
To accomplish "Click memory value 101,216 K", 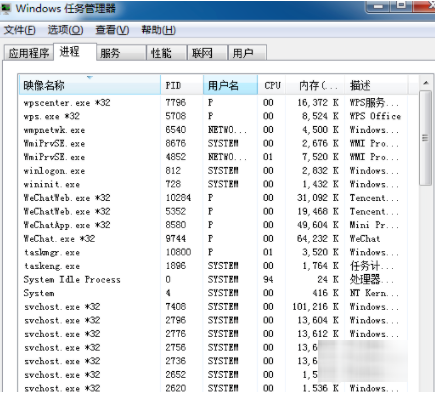I will [x=315, y=307].
